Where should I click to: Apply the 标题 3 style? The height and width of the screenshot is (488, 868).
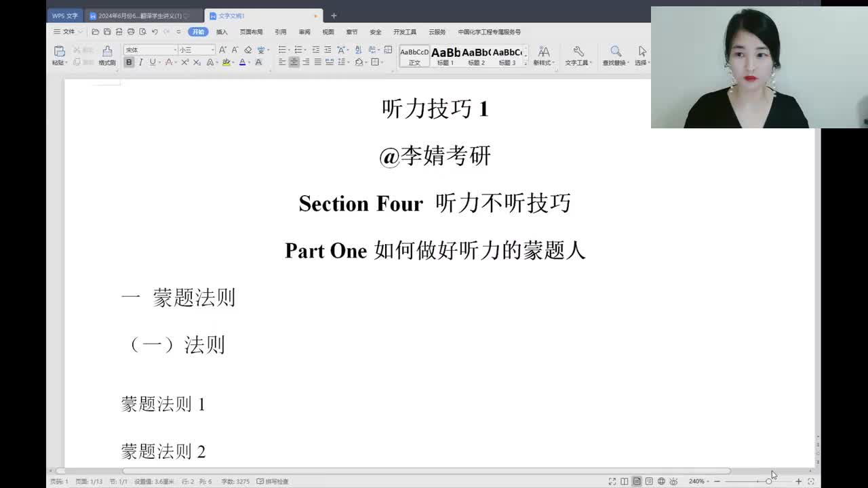pyautogui.click(x=507, y=56)
